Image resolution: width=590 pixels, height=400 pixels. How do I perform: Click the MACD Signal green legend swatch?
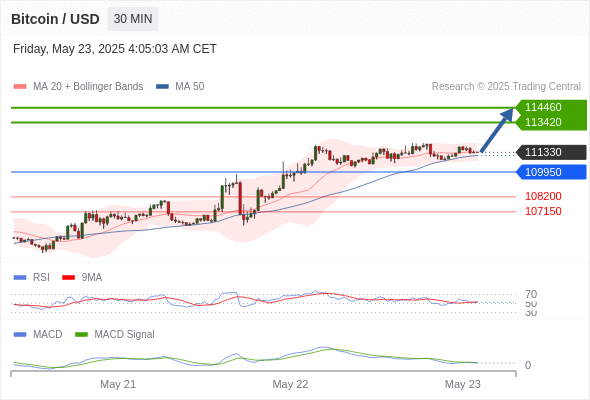(81, 335)
